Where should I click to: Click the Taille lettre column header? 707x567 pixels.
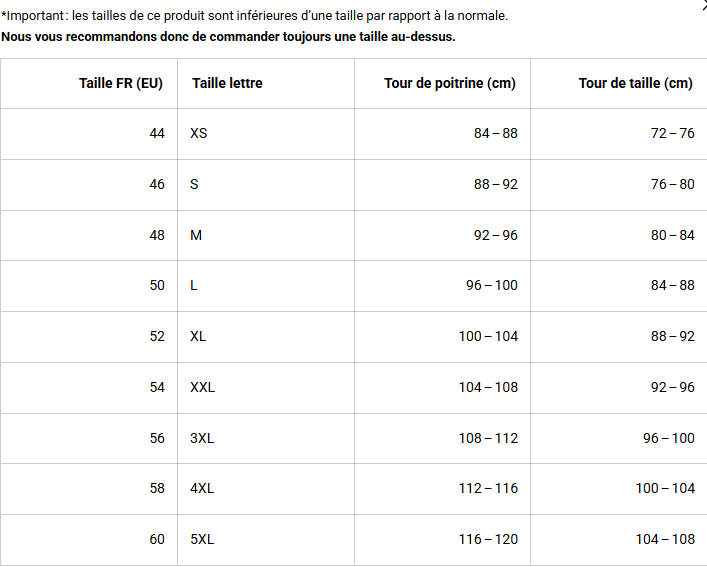266,83
